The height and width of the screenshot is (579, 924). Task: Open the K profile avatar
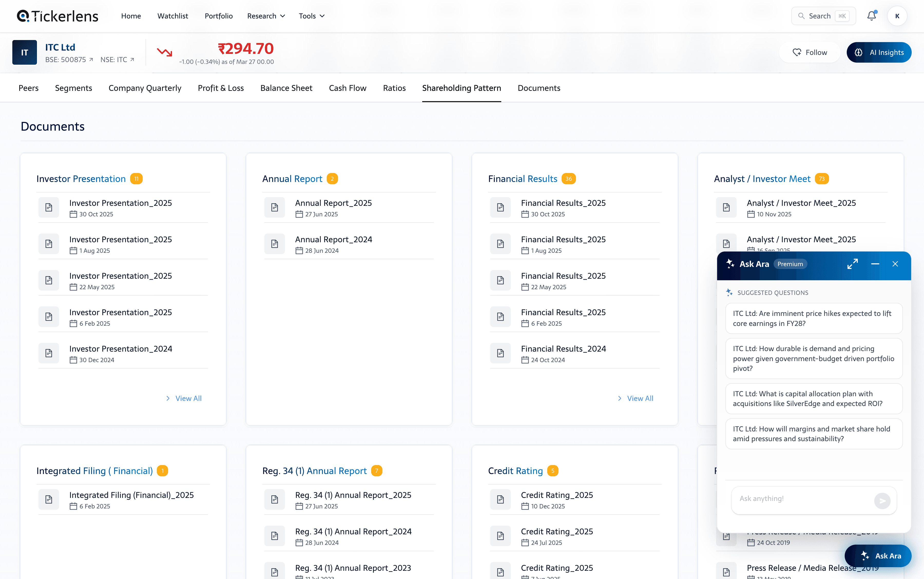tap(897, 16)
